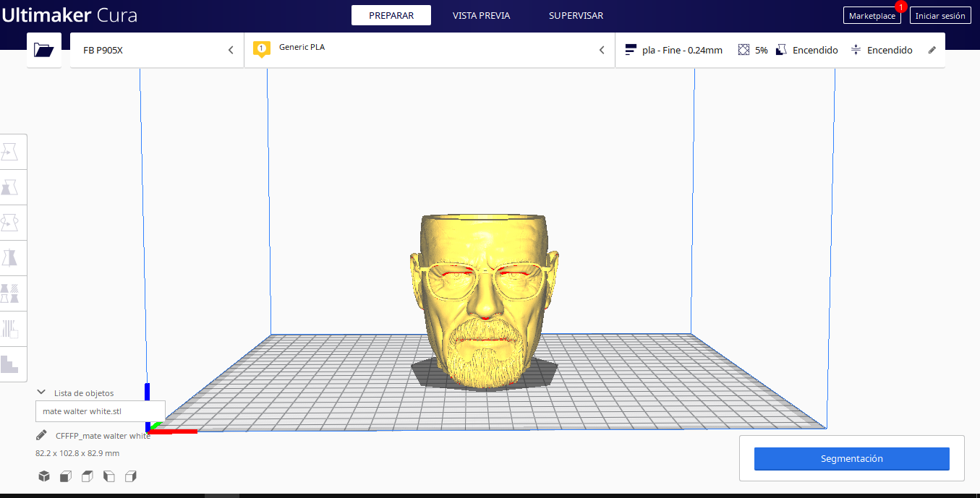Click the dimensions text 82.2 x 102.8 x 82.9 mm
Viewport: 980px width, 498px height.
pyautogui.click(x=77, y=453)
